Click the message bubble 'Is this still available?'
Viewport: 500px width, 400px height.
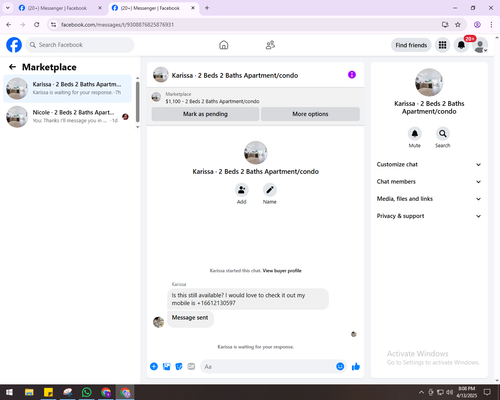248,299
